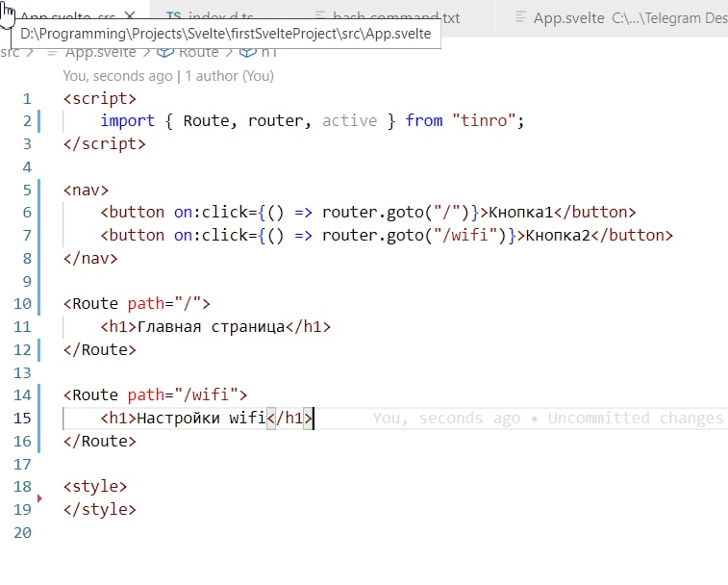Click the 'Главная страница' heading text

coord(211,326)
